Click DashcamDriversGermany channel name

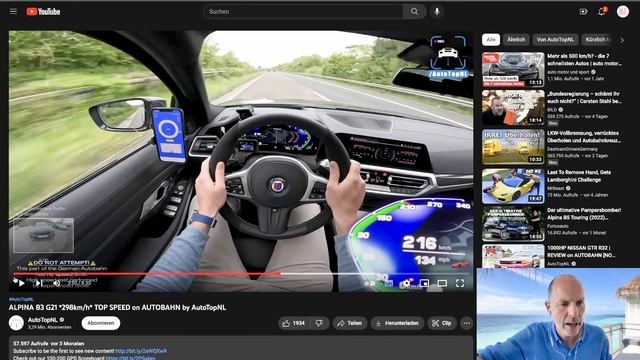click(572, 149)
